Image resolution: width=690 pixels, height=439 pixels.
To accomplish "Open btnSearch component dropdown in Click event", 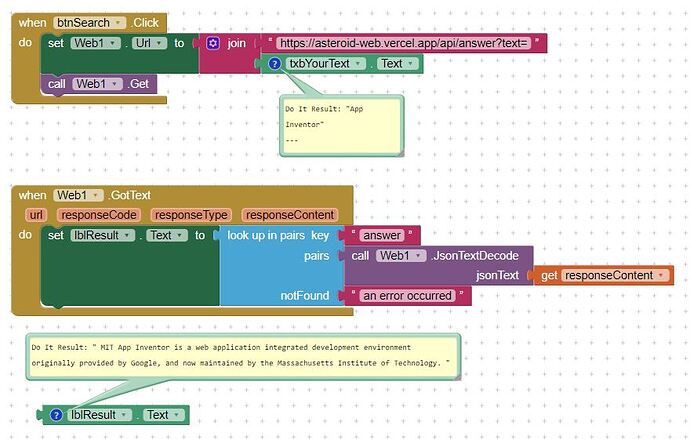I will 89,22.
